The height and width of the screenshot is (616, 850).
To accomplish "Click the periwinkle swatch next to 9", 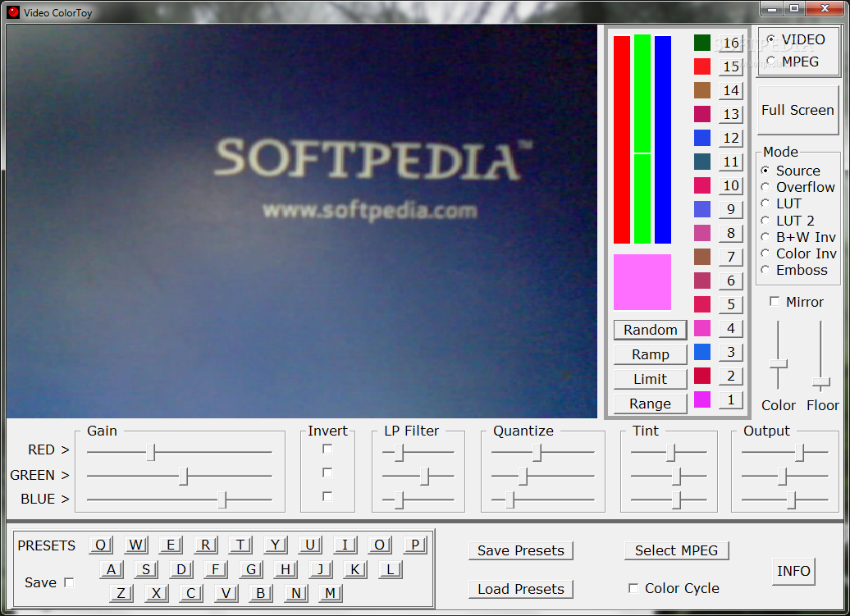I will click(702, 209).
